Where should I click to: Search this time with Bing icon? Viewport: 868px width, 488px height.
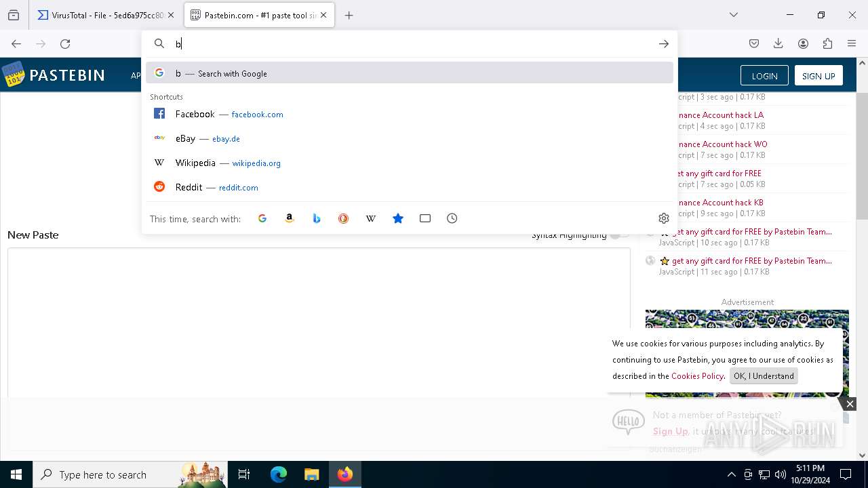pyautogui.click(x=317, y=218)
